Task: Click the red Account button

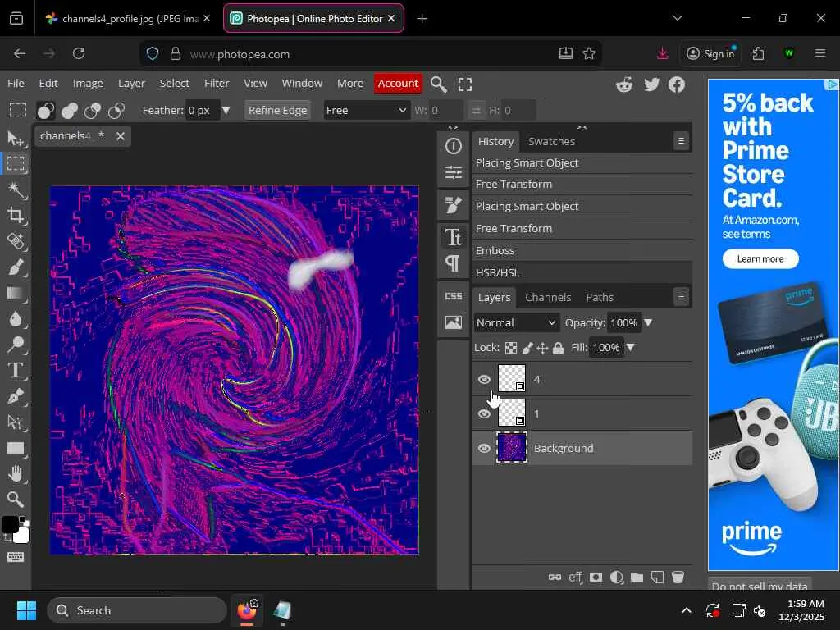Action: coord(398,83)
